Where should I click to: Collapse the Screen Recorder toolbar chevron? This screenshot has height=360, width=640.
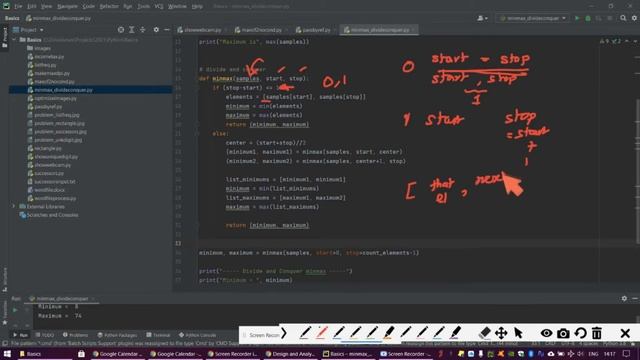coord(284,333)
